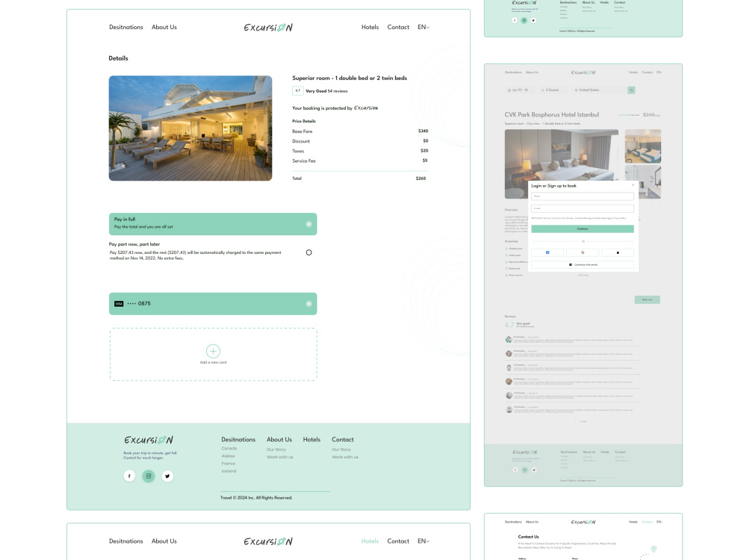
Task: Open Hotels in Details page header
Action: coord(370,27)
